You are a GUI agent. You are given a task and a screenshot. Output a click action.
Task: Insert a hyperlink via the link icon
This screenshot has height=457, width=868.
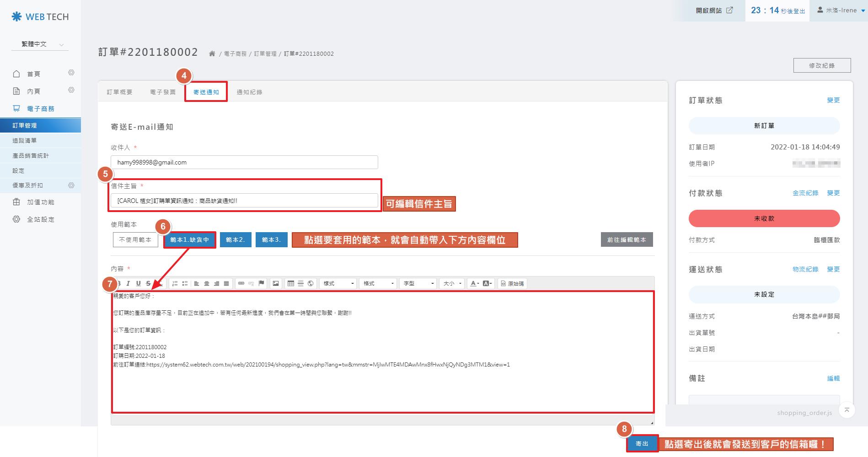(x=241, y=284)
